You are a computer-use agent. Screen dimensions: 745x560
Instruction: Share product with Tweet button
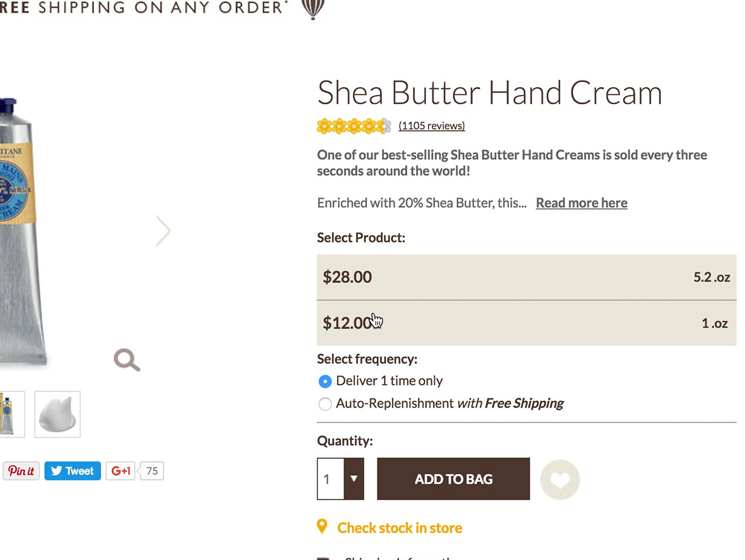point(73,471)
